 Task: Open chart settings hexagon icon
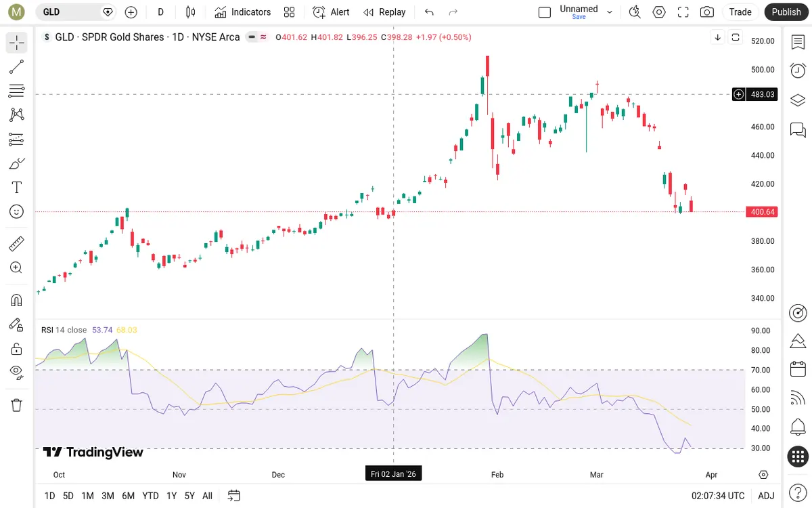659,12
